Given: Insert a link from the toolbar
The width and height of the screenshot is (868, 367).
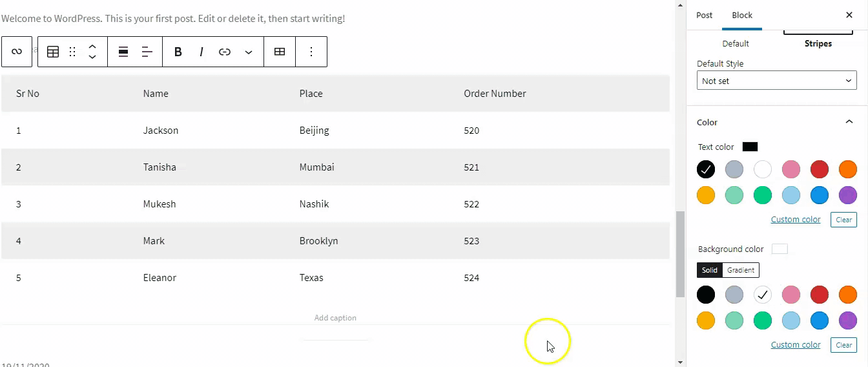Looking at the screenshot, I should coord(225,52).
